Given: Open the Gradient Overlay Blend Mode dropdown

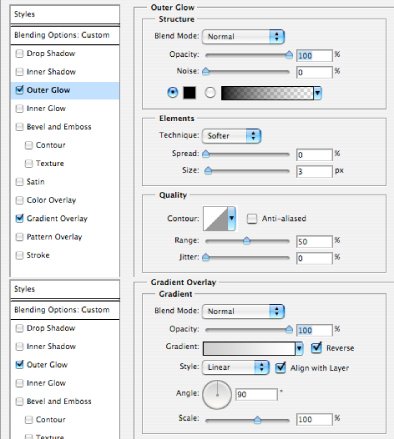Looking at the screenshot, I should [x=243, y=311].
